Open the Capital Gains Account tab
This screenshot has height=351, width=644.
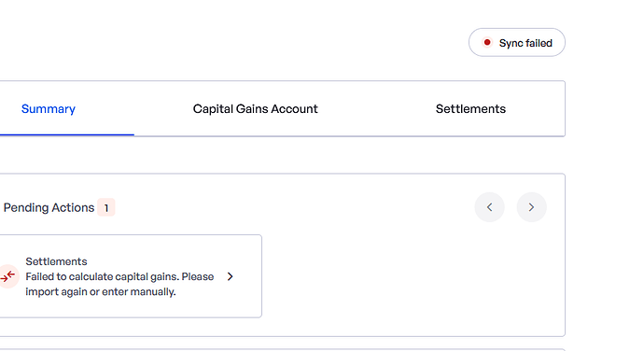[256, 109]
